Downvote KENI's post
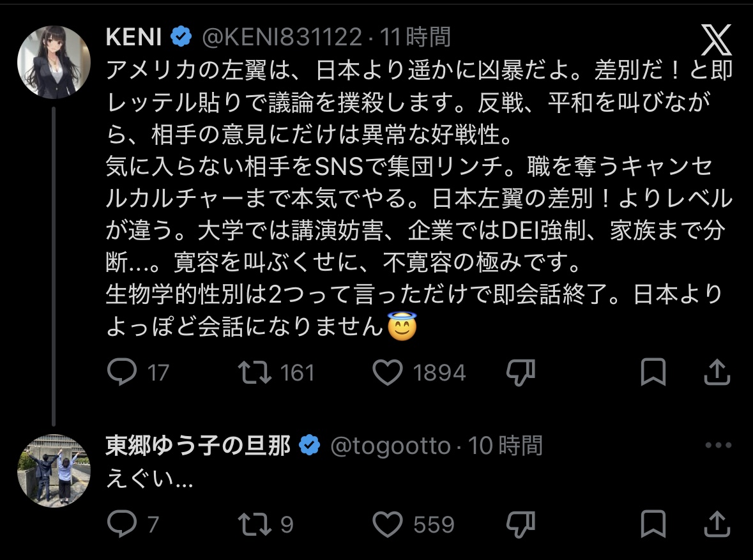The height and width of the screenshot is (560, 753). click(x=521, y=372)
